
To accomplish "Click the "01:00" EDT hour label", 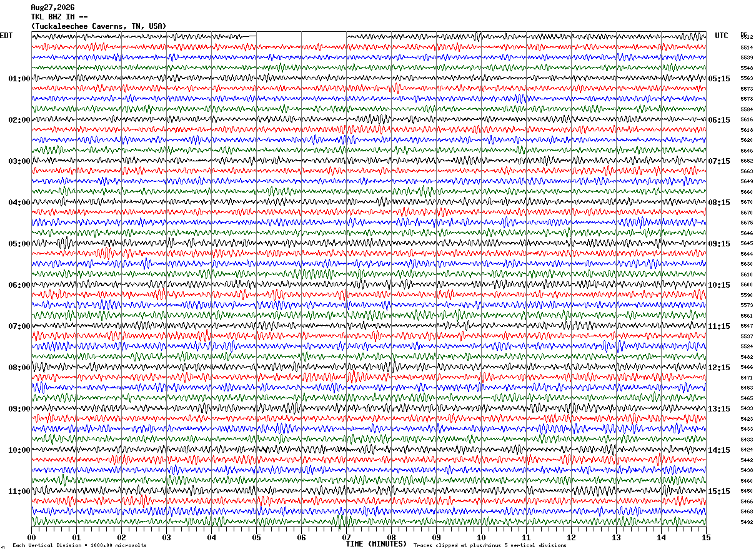I will click(x=19, y=79).
